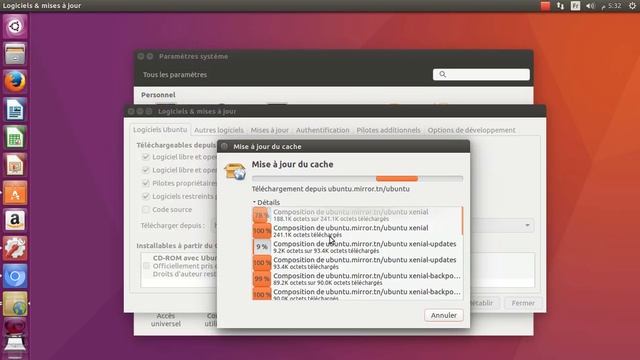Select the xenial-backports row at 99 %
The width and height of the screenshot is (640, 360).
point(358,278)
